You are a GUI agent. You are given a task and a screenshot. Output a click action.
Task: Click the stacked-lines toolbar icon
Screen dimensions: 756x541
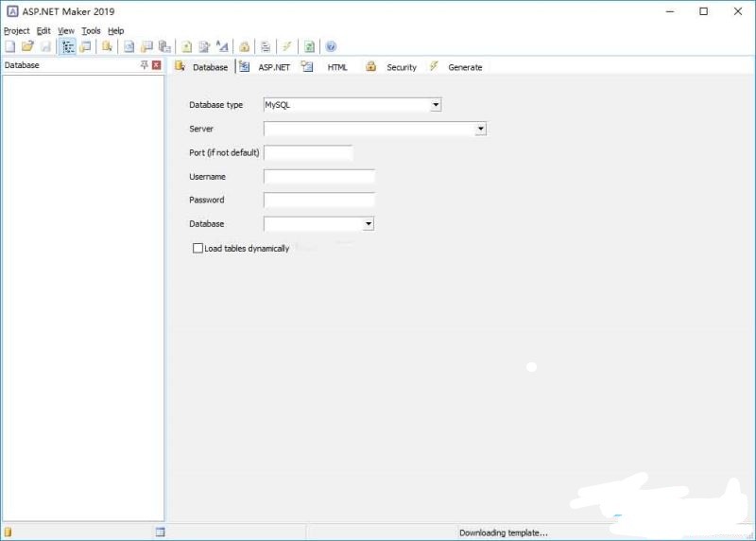point(266,46)
